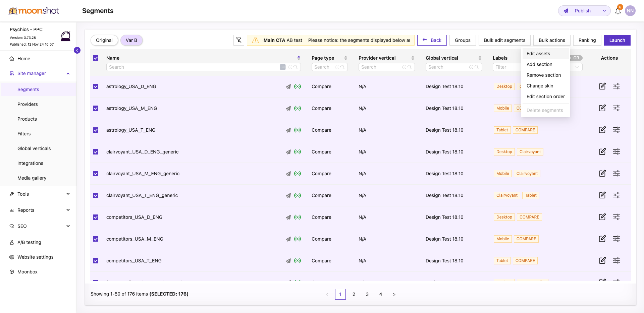Open settings sliders for astrology_USA_T_ENG

[x=616, y=130]
